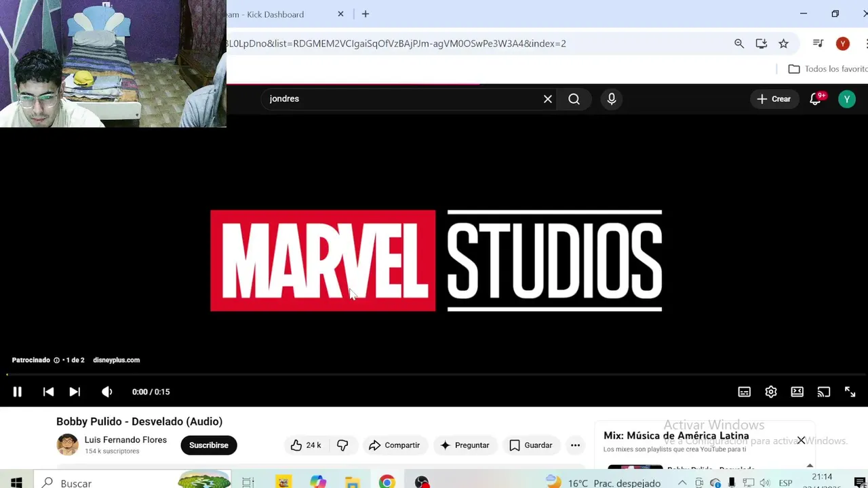
Task: Enter fullscreen mode in player
Action: 850,392
